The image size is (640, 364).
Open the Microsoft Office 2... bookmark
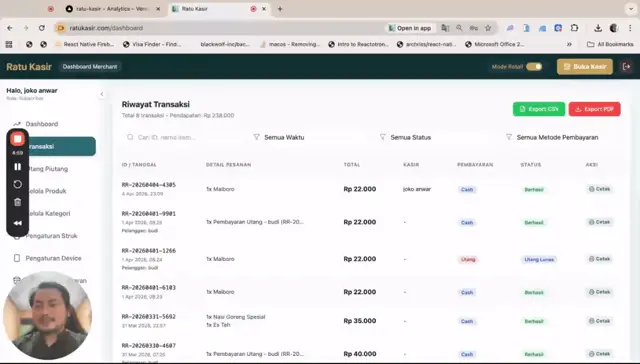click(495, 44)
